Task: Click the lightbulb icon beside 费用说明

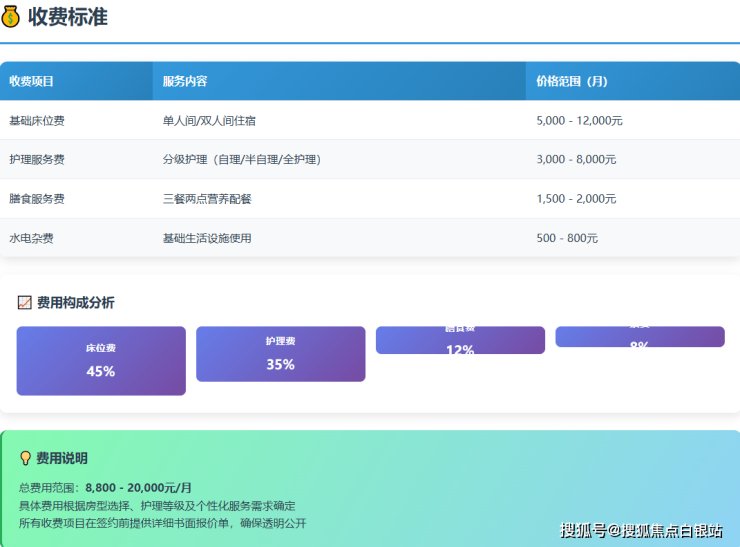Action: [x=26, y=458]
